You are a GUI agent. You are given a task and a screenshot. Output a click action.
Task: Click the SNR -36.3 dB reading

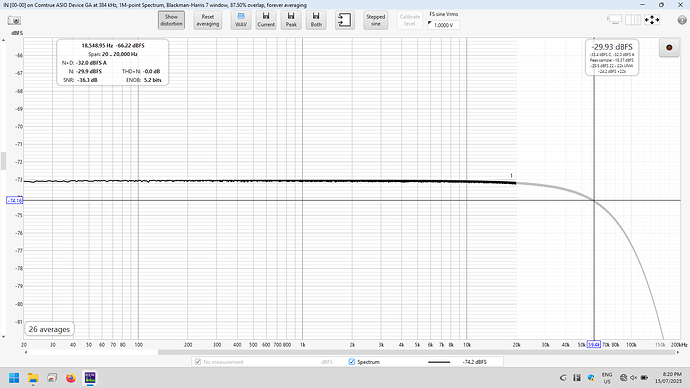[80, 80]
